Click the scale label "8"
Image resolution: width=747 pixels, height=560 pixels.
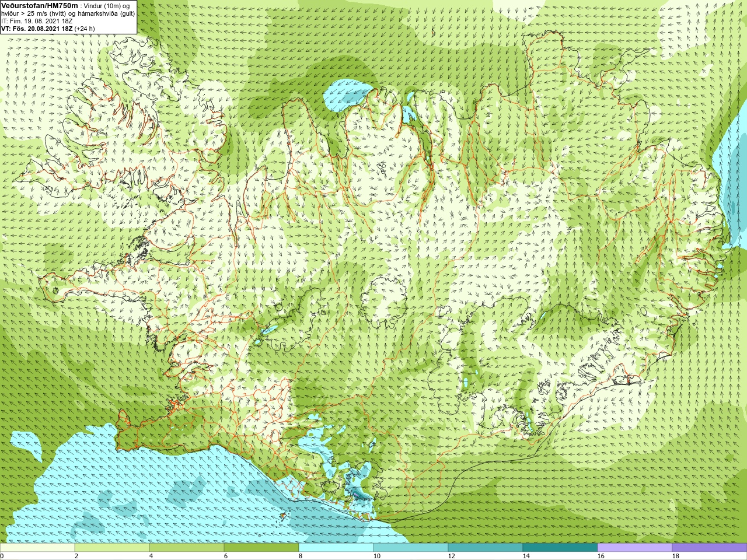[301, 556]
